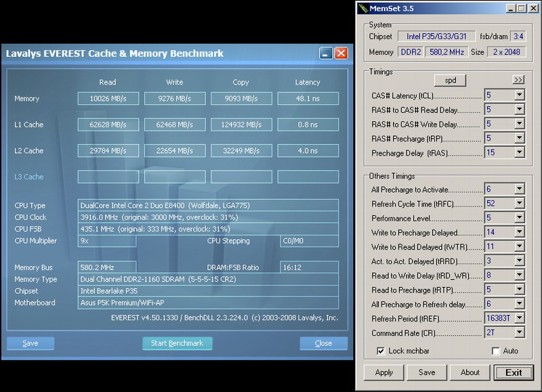Open the Refresh Cycle Time (tRFC) dropdown

[x=519, y=203]
